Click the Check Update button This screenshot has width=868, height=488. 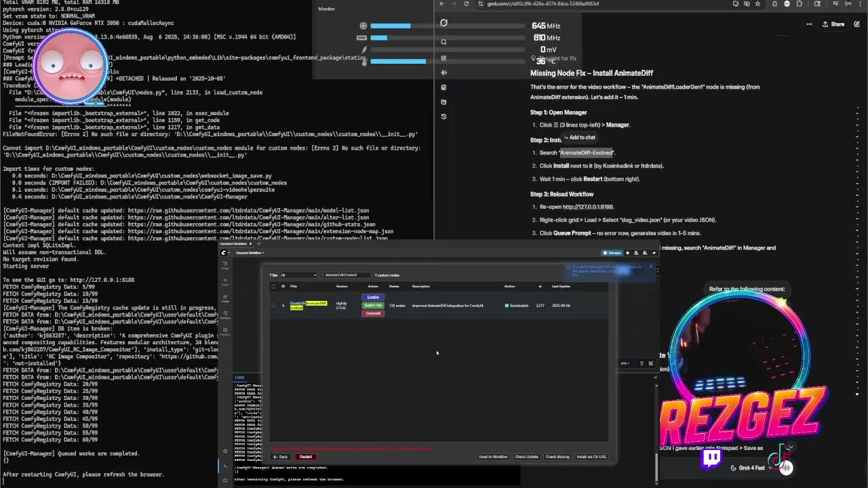[526, 457]
